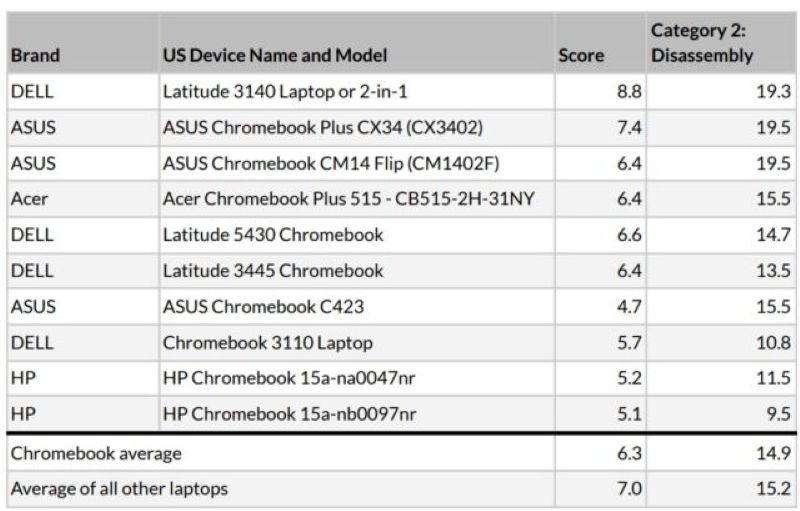
Task: Select the HP Chromebook 15a-na0047nr cell
Action: [x=289, y=379]
